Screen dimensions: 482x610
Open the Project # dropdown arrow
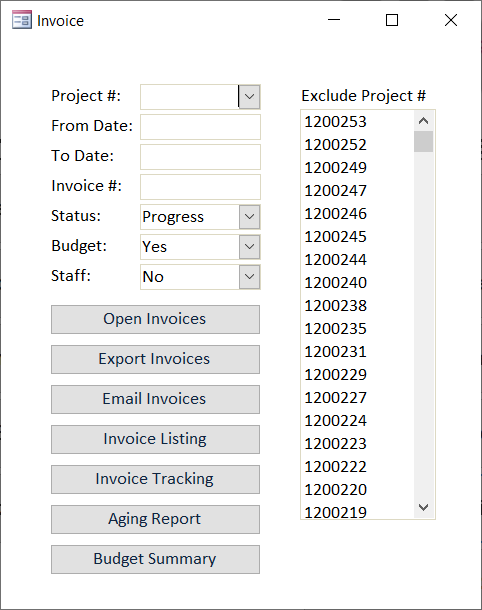(x=249, y=96)
